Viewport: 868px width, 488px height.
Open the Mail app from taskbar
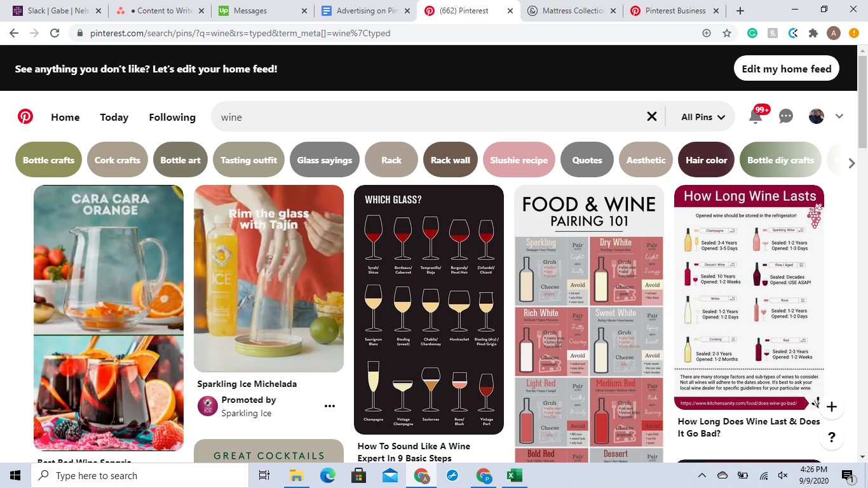click(x=390, y=475)
